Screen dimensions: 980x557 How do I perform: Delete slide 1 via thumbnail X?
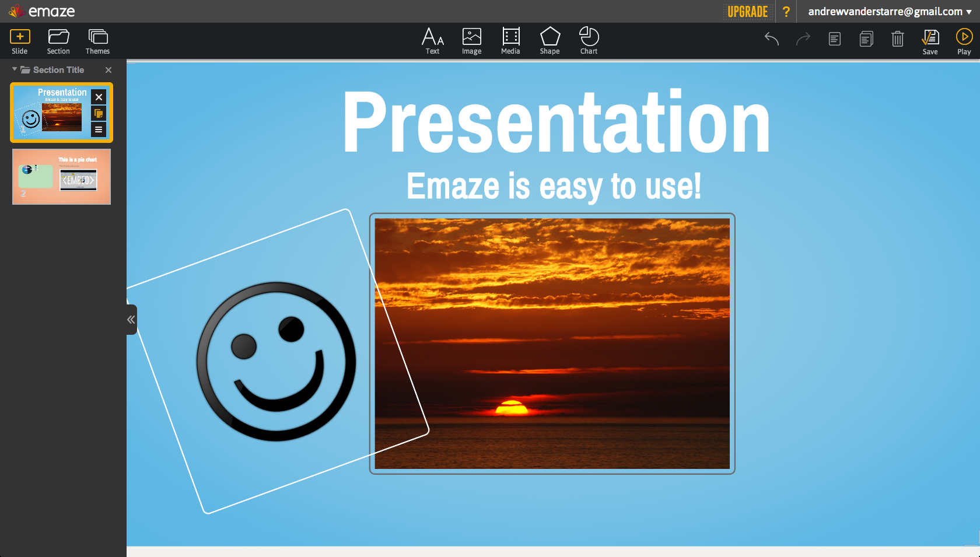[99, 97]
